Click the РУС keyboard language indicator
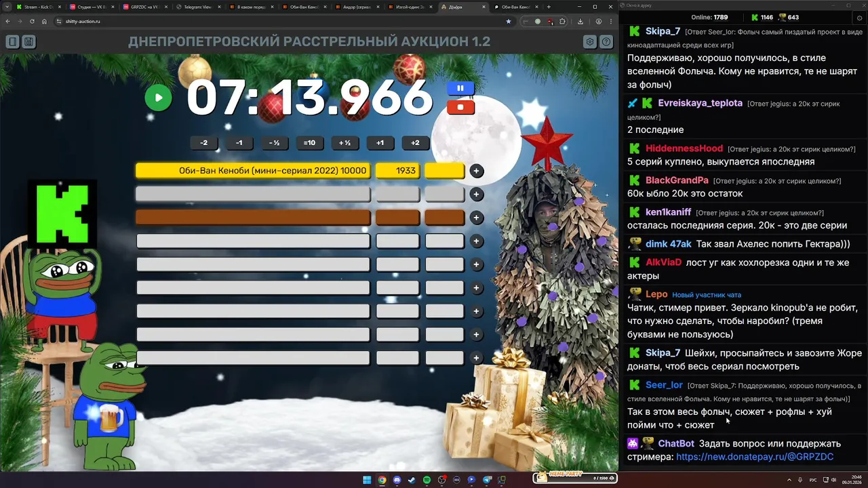Viewport: 868px width, 488px height. coord(813,480)
